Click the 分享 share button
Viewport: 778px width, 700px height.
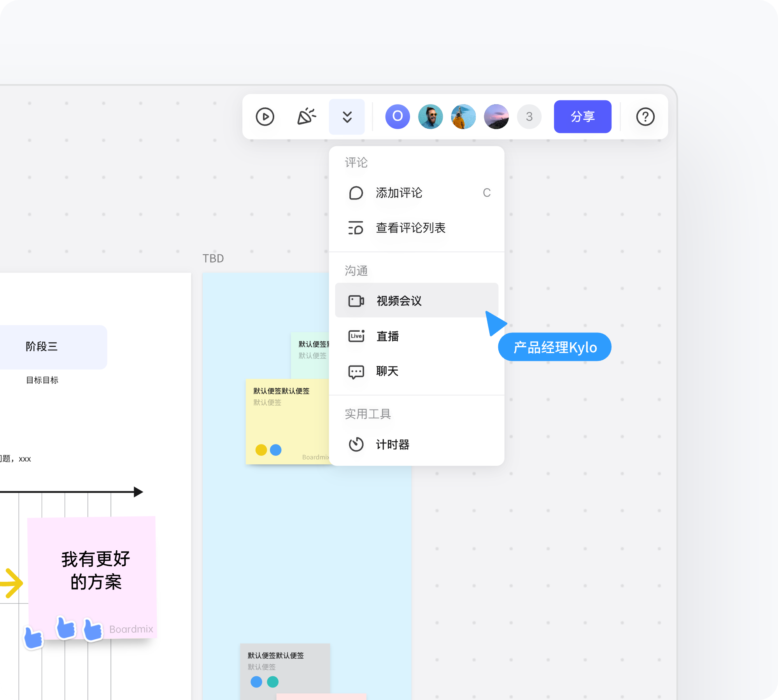582,117
